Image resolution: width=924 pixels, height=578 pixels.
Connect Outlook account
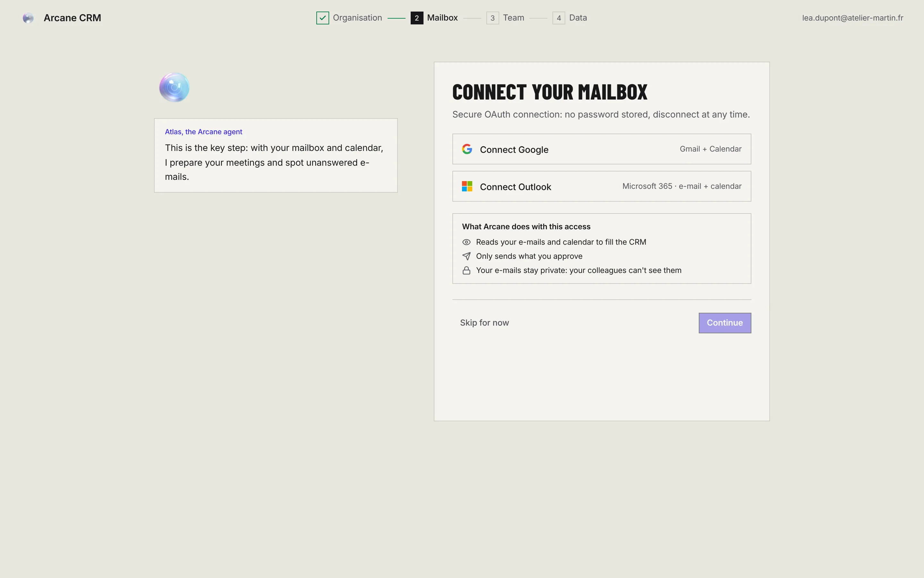pyautogui.click(x=601, y=186)
